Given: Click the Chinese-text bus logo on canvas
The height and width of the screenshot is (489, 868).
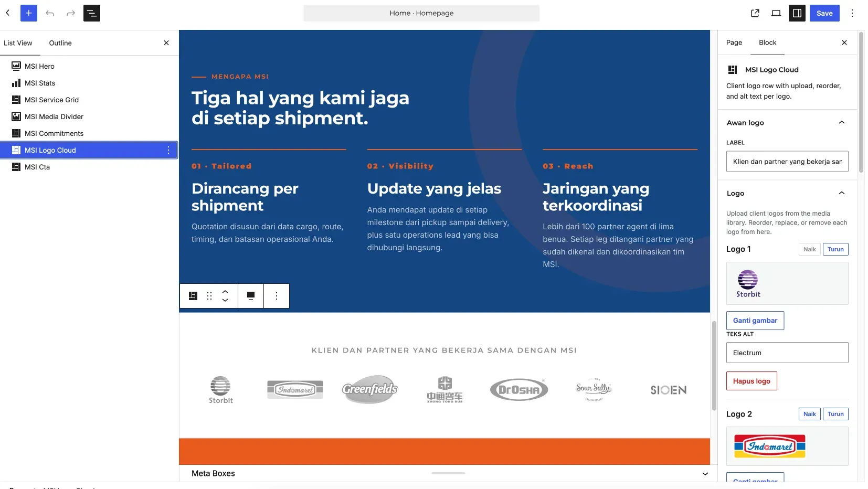Looking at the screenshot, I should click(444, 389).
